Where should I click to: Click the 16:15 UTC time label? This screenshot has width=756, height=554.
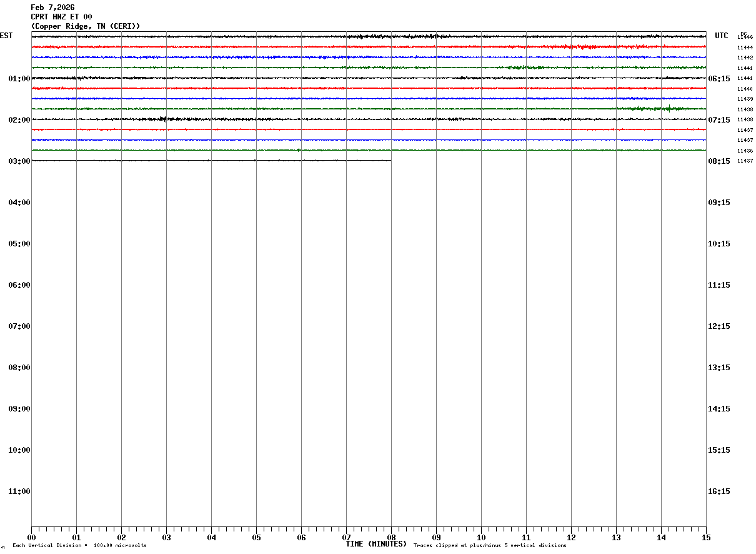pyautogui.click(x=719, y=491)
